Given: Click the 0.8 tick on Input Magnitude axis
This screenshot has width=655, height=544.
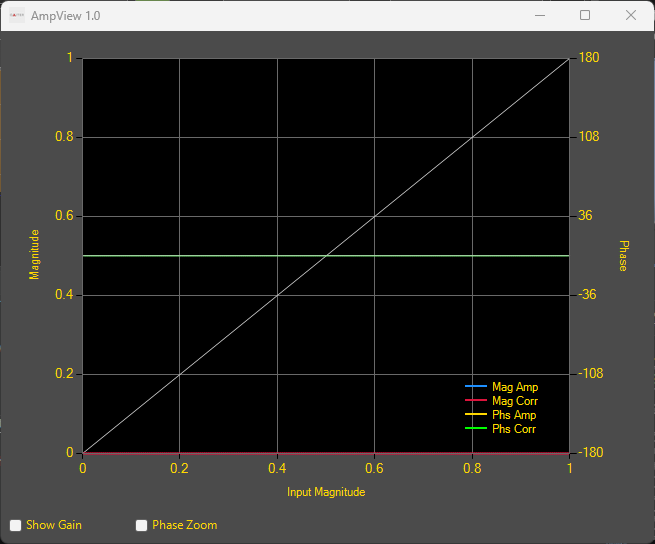Looking at the screenshot, I should point(472,468).
